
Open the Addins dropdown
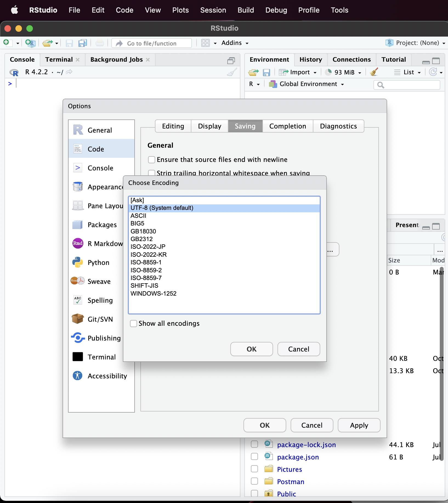coord(235,43)
